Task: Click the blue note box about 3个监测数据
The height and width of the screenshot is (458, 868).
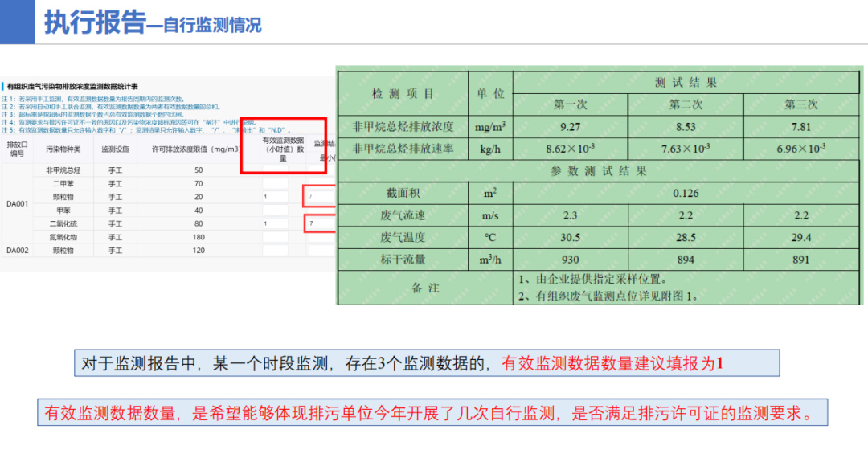Action: click(426, 363)
